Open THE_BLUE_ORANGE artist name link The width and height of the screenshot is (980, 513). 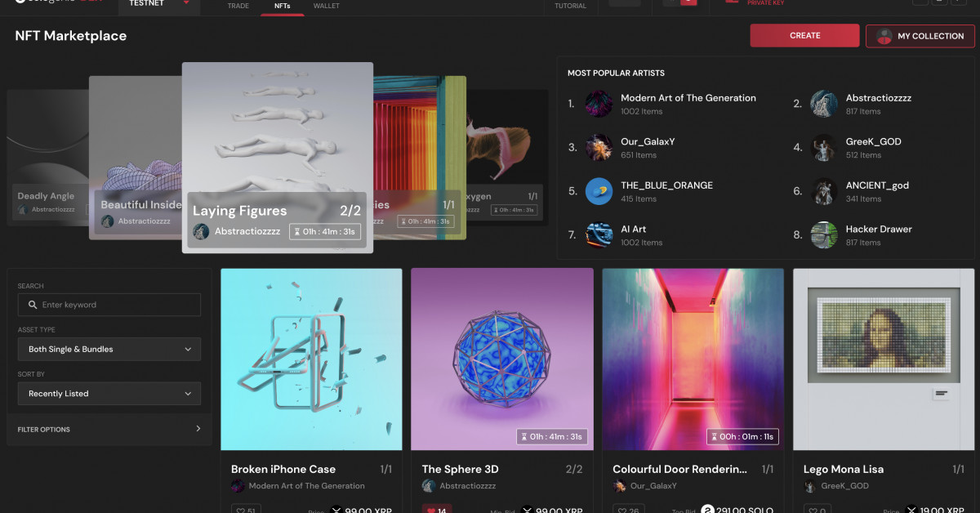(x=666, y=185)
